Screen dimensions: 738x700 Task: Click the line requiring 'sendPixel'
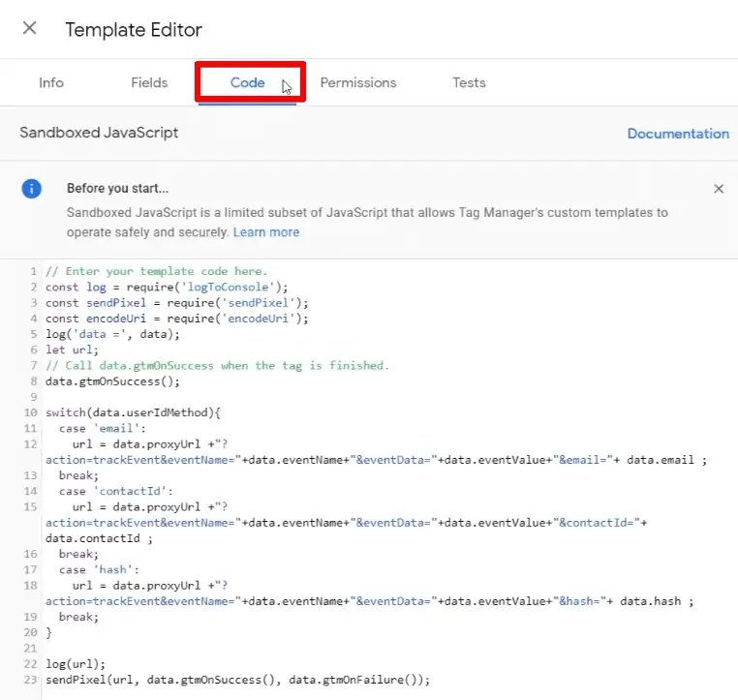177,303
